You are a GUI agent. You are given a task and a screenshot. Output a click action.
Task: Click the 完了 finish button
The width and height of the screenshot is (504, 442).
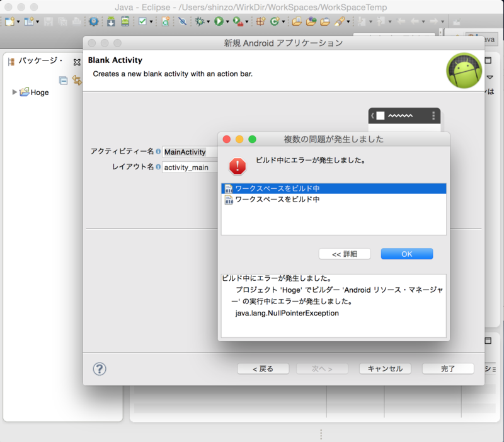(448, 369)
